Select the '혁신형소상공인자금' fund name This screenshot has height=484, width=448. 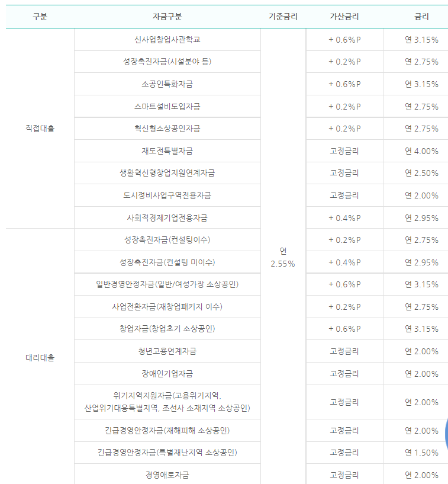pyautogui.click(x=167, y=129)
